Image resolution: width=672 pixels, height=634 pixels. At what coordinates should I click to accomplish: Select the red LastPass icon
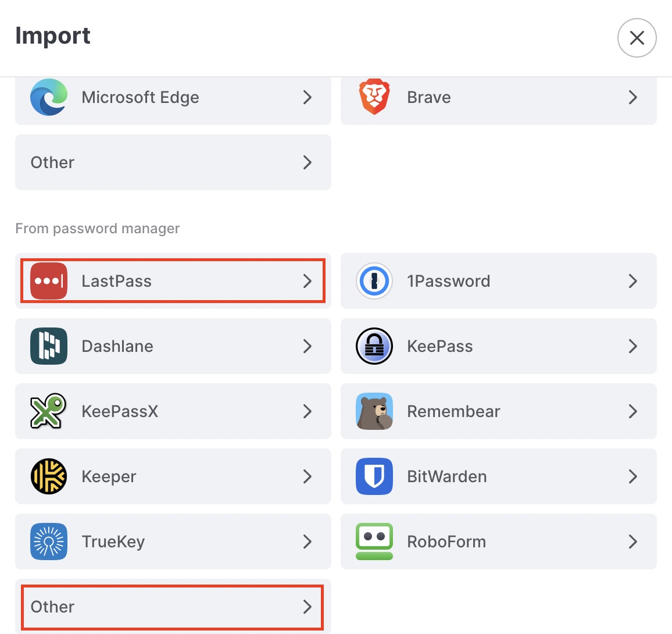click(x=49, y=281)
